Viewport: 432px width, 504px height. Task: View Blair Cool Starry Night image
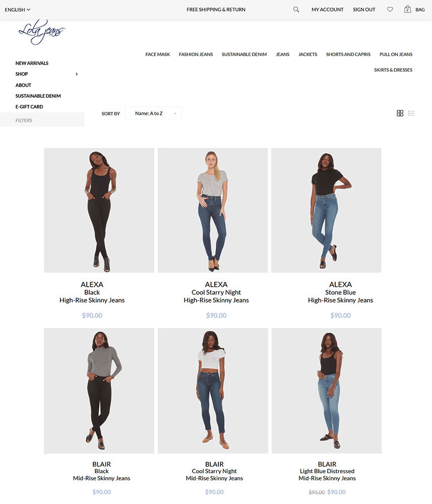pyautogui.click(x=213, y=391)
